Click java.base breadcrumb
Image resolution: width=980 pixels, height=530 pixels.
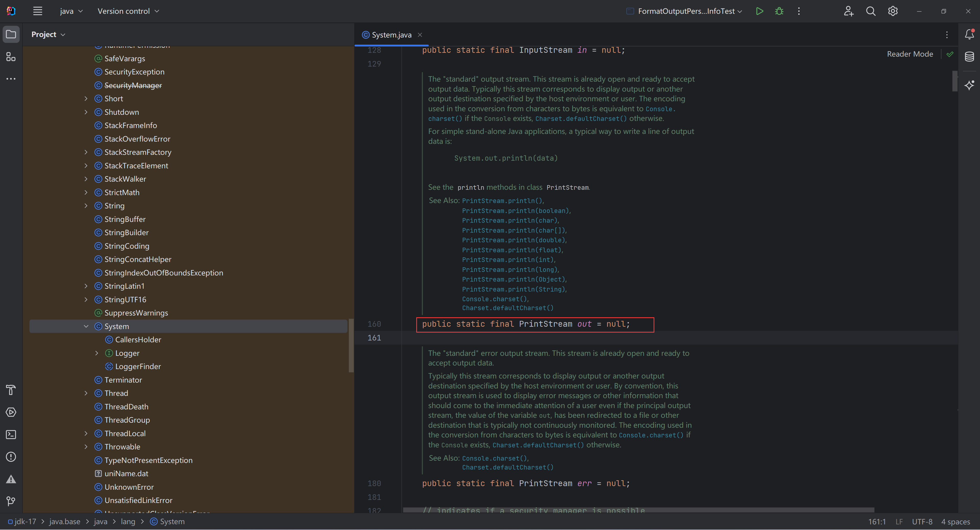point(65,522)
